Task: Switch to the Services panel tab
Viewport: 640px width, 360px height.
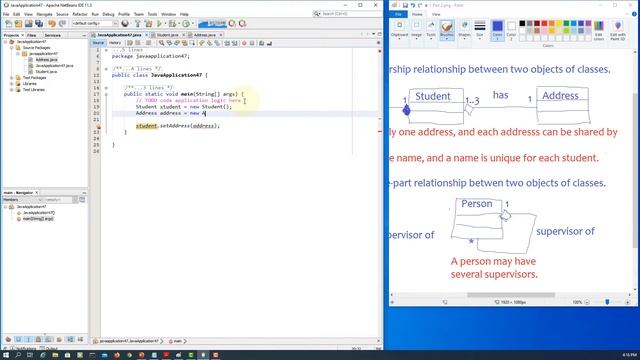Action: tap(53, 36)
